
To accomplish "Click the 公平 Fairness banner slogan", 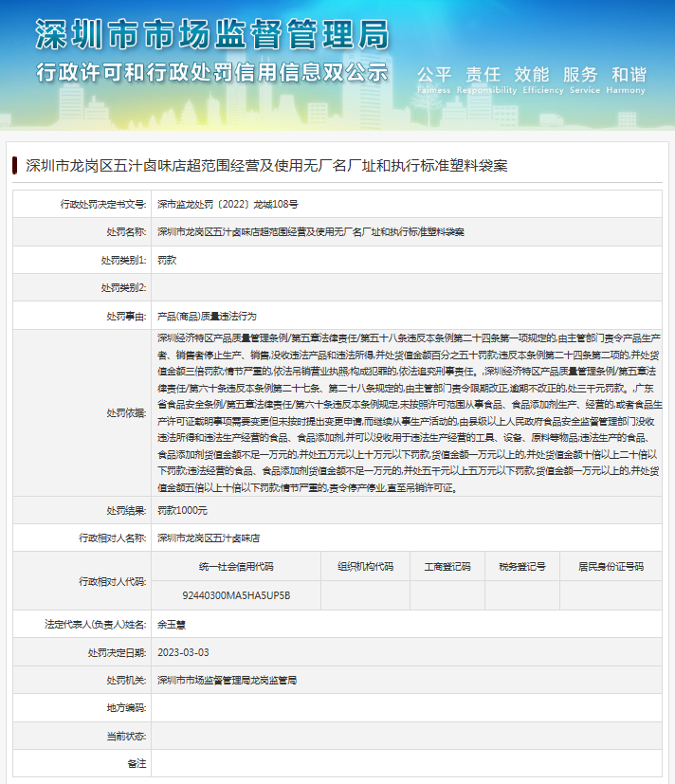I will click(x=434, y=80).
